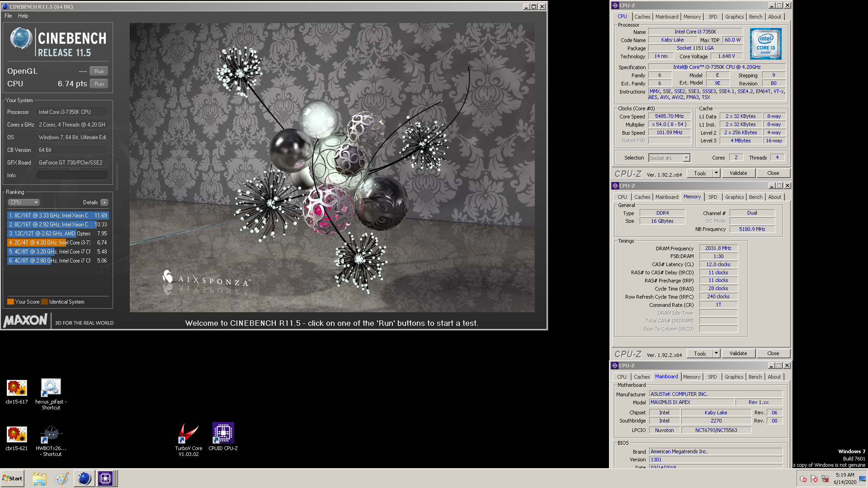Select rank 1 8C/16T 3.33 GHz Xeon row
Image resolution: width=868 pixels, height=488 pixels.
[58, 216]
